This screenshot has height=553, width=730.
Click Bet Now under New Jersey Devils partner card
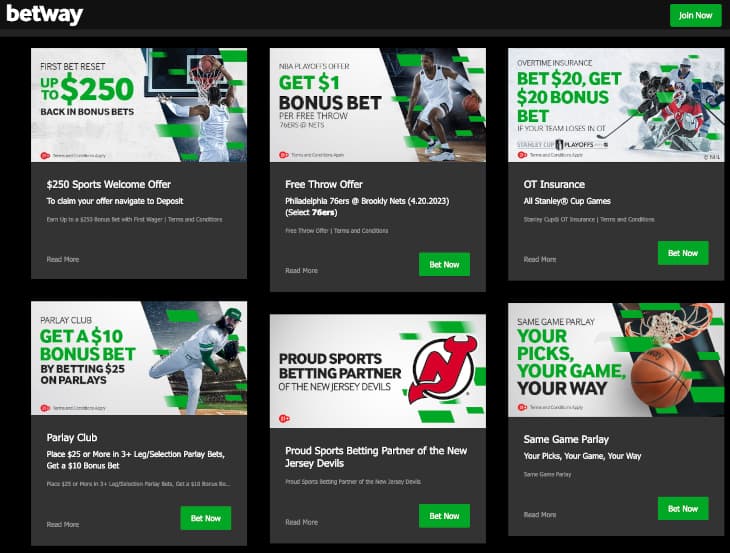click(x=444, y=516)
